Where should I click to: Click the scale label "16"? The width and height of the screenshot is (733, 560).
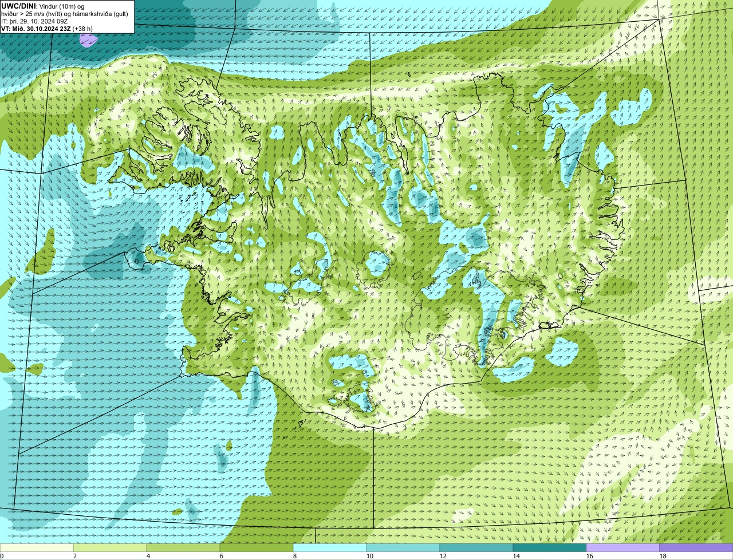point(590,556)
